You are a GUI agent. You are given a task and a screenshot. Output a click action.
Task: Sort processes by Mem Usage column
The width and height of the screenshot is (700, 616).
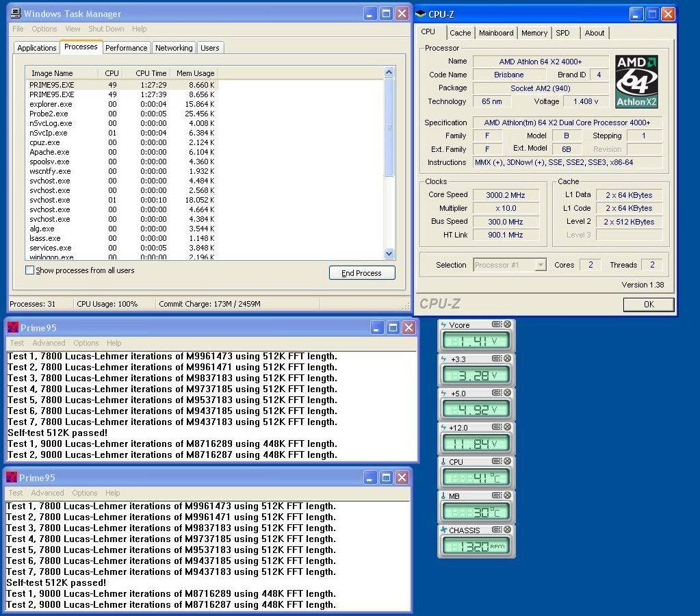[195, 73]
